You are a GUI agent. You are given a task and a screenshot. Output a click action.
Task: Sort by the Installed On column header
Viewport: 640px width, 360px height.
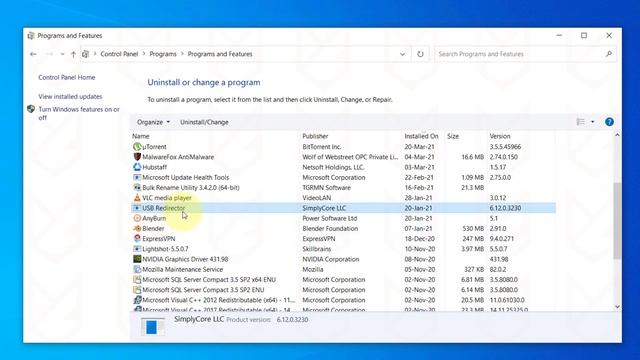coord(421,136)
